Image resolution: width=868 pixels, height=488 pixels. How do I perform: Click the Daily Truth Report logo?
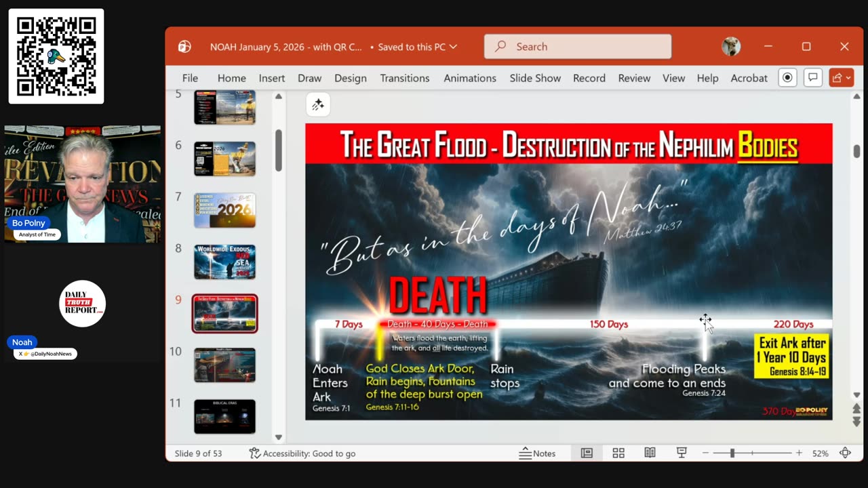tap(83, 304)
